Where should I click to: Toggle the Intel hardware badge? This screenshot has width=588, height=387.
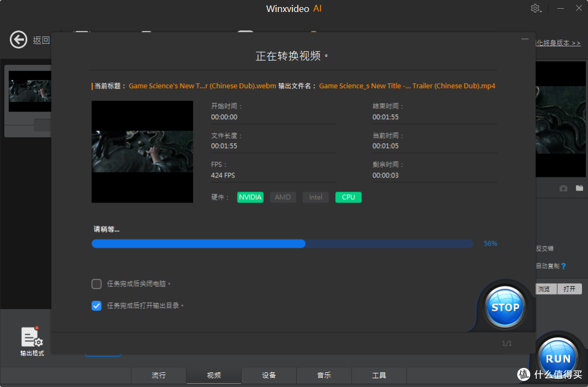pyautogui.click(x=316, y=197)
